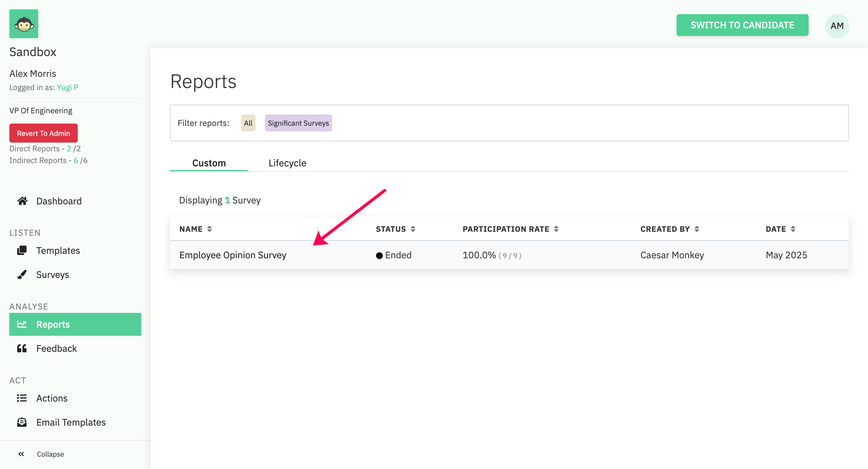Click the Feedback quote-marks icon
This screenshot has height=469, width=868.
(x=22, y=348)
